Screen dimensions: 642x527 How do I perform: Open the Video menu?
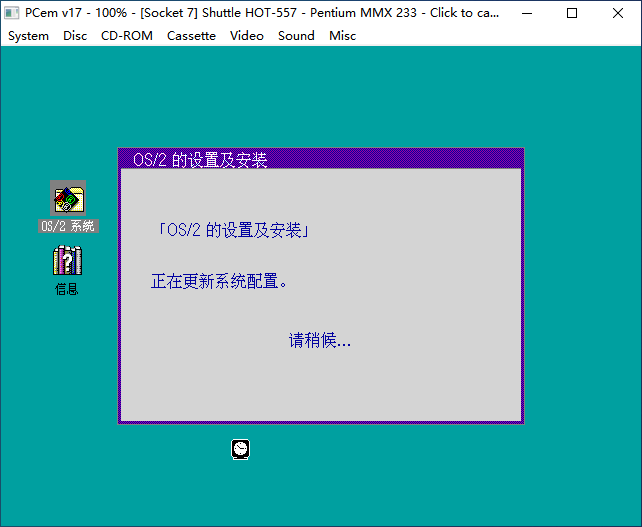tap(247, 36)
